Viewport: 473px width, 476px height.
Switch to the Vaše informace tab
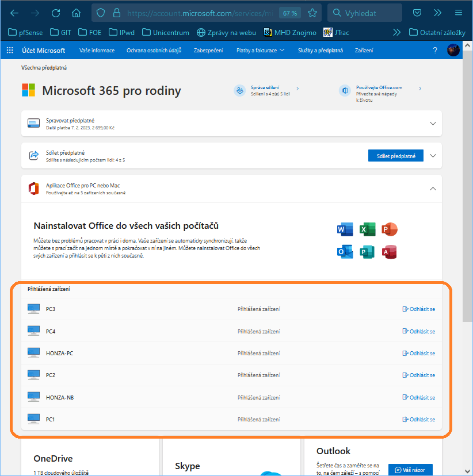pos(97,51)
